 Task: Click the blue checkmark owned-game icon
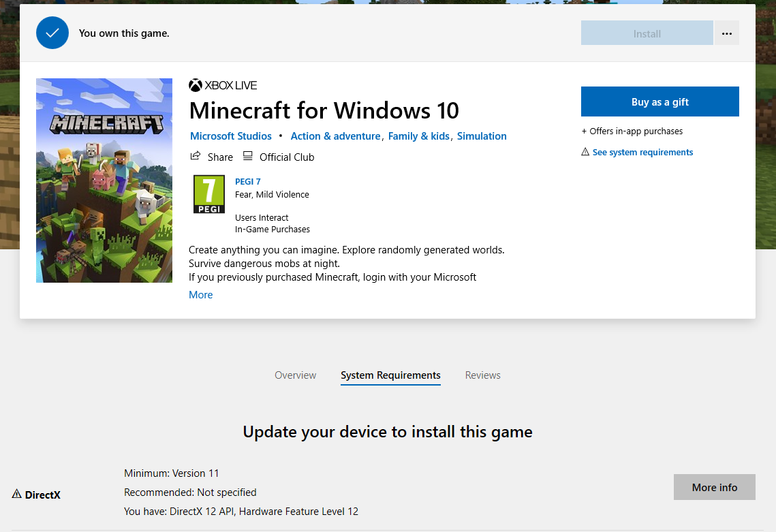point(52,33)
